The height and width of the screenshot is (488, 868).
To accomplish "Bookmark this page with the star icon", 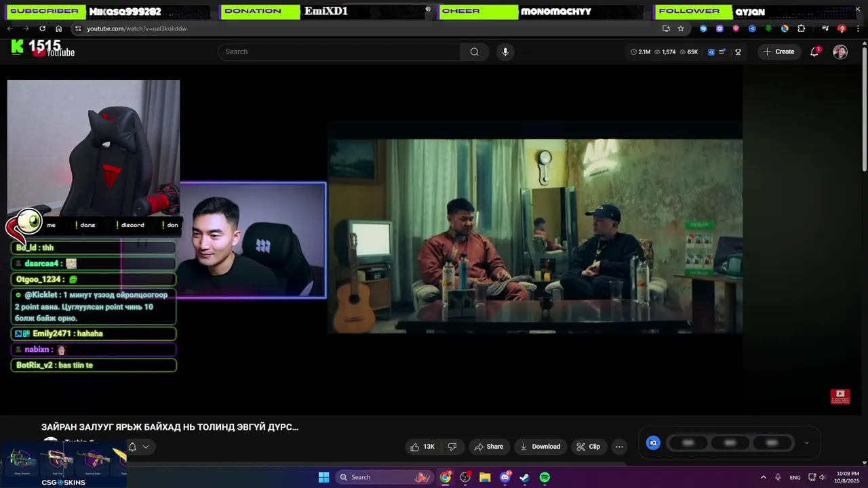I will tap(681, 28).
